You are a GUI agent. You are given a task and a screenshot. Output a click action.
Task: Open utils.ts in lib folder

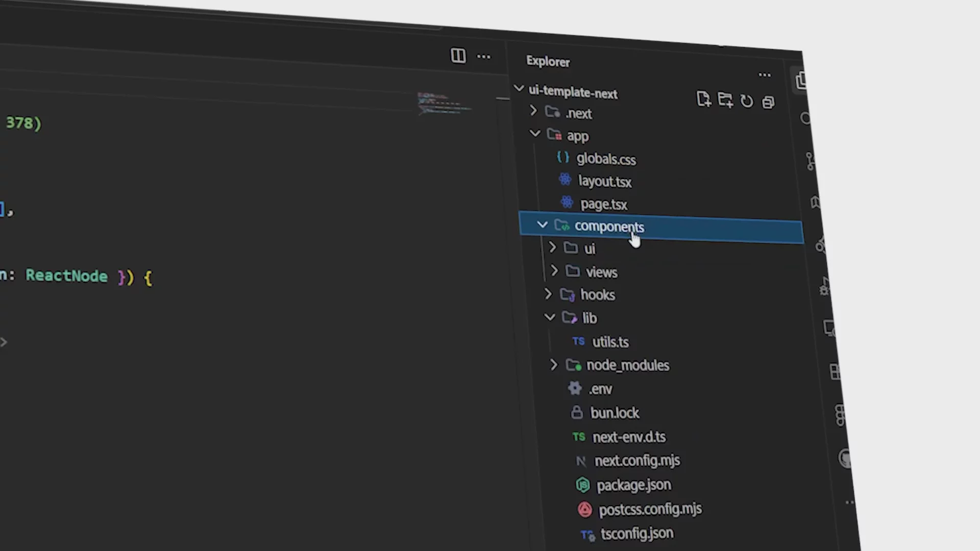tap(610, 342)
